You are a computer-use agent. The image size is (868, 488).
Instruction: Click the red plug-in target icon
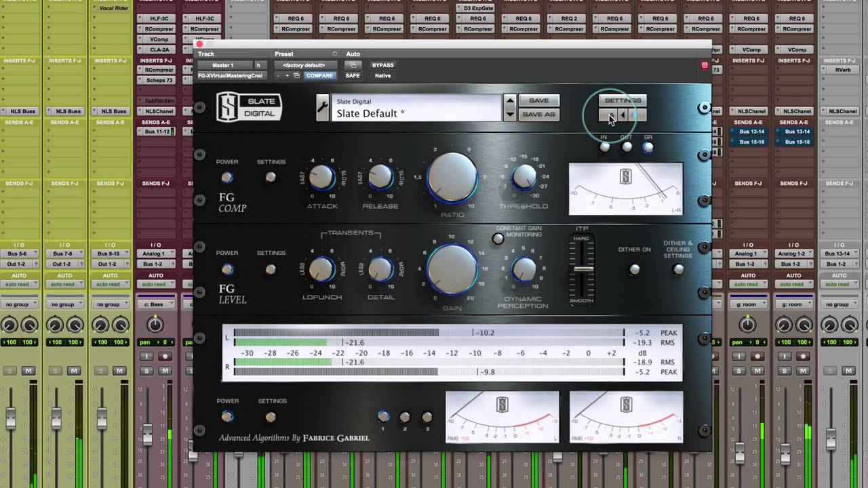click(x=705, y=65)
